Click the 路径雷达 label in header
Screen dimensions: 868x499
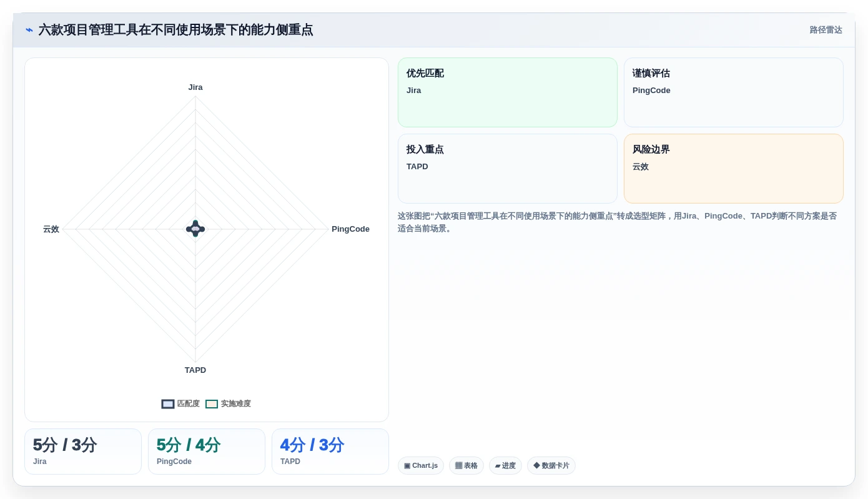tap(826, 30)
